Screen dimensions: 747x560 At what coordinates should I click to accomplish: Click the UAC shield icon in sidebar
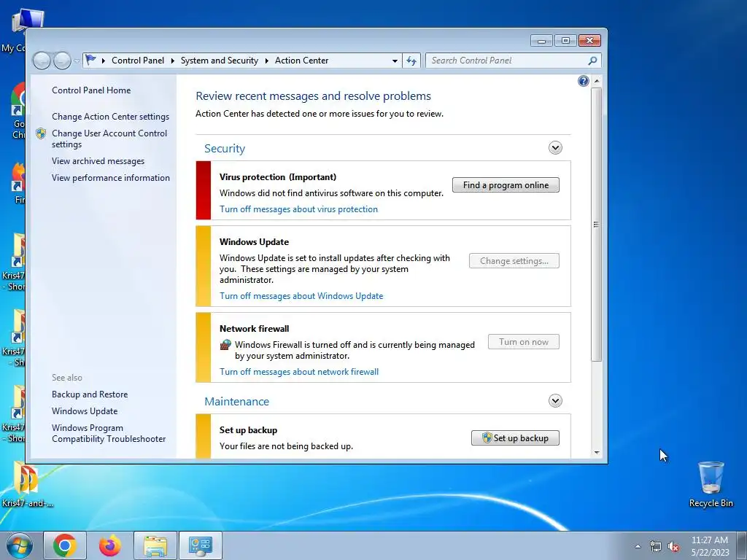click(x=41, y=133)
